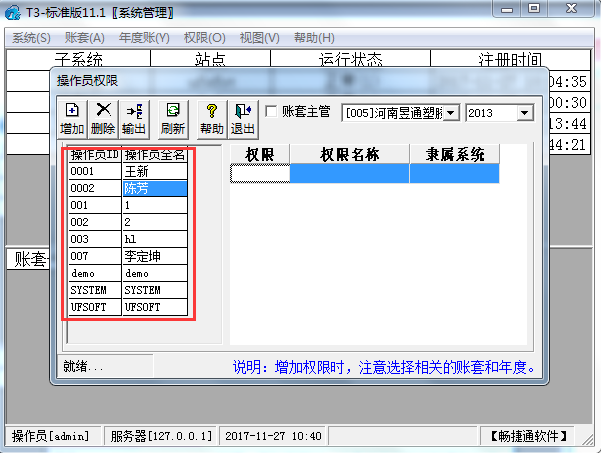Select operator name 王新
This screenshot has width=601, height=453.
[155, 171]
